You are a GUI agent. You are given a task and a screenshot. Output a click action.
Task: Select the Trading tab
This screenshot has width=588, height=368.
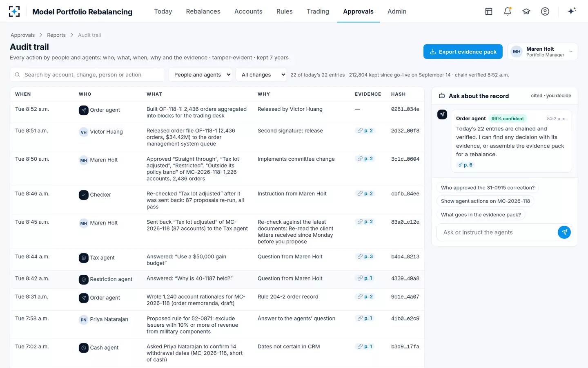(318, 11)
